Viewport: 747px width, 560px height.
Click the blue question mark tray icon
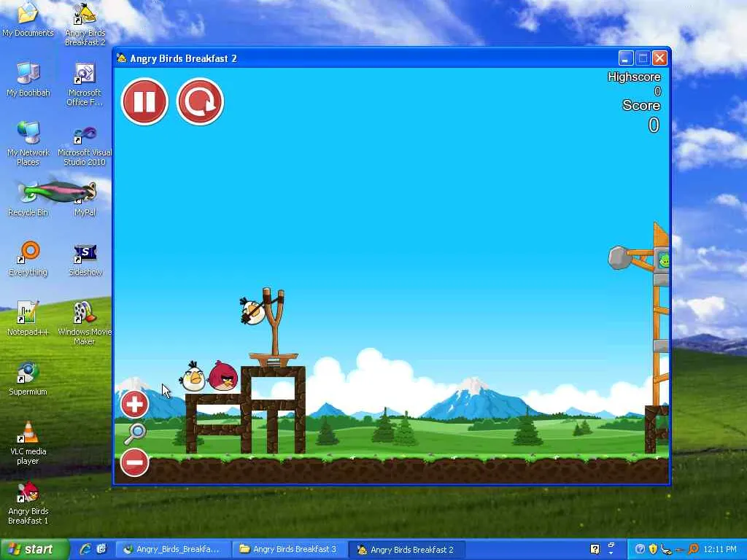[x=640, y=549]
